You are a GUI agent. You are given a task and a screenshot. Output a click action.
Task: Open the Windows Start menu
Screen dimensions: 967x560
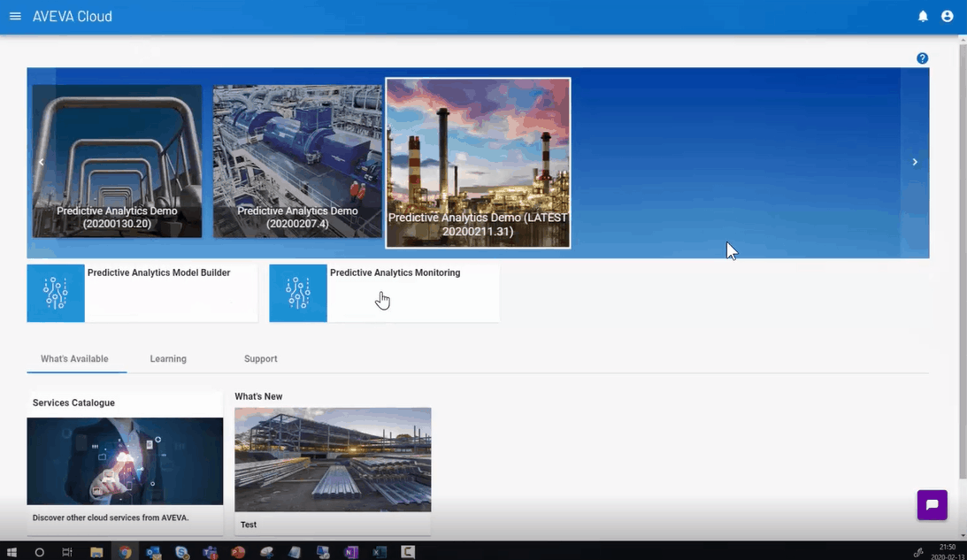tap(12, 552)
